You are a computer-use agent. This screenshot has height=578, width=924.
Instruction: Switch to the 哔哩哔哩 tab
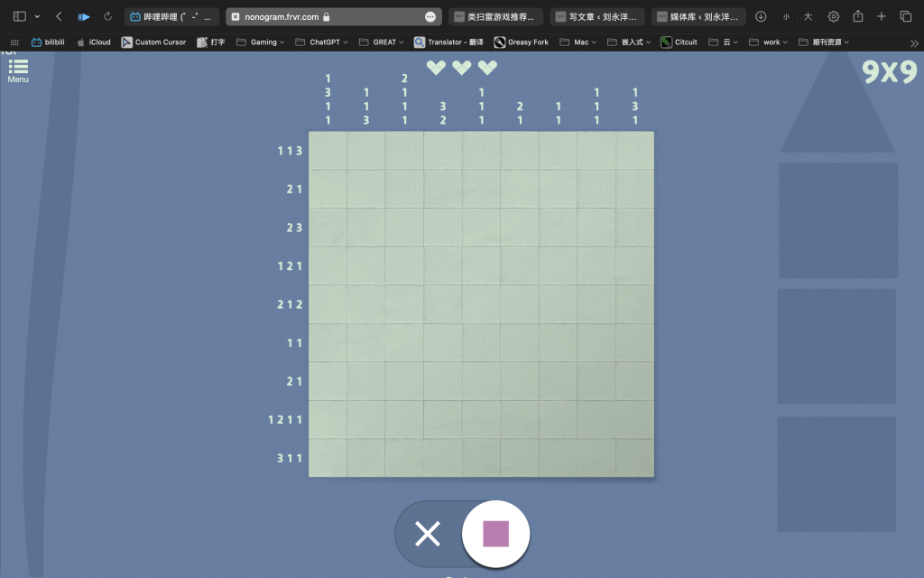pyautogui.click(x=171, y=16)
